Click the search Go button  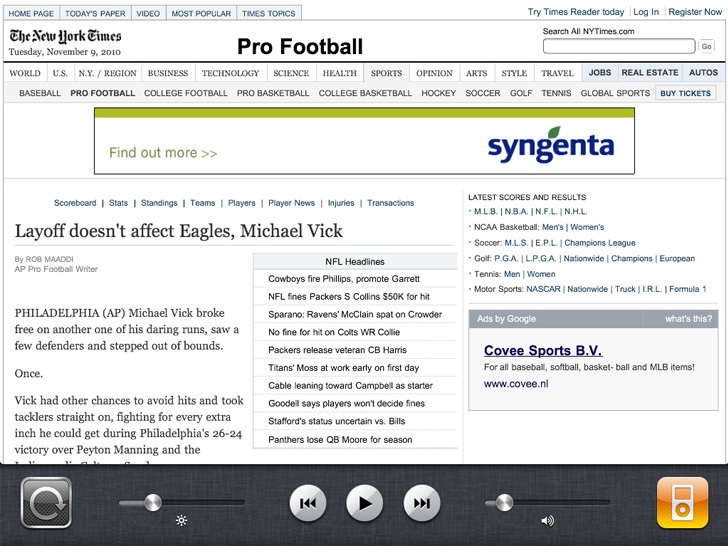click(x=706, y=46)
